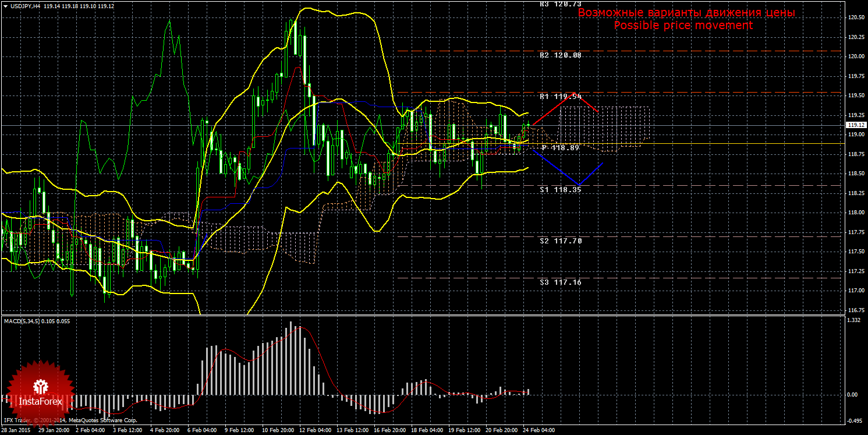Image resolution: width=868 pixels, height=435 pixels.
Task: Select the R2 120.08 resistance label
Action: 560,55
